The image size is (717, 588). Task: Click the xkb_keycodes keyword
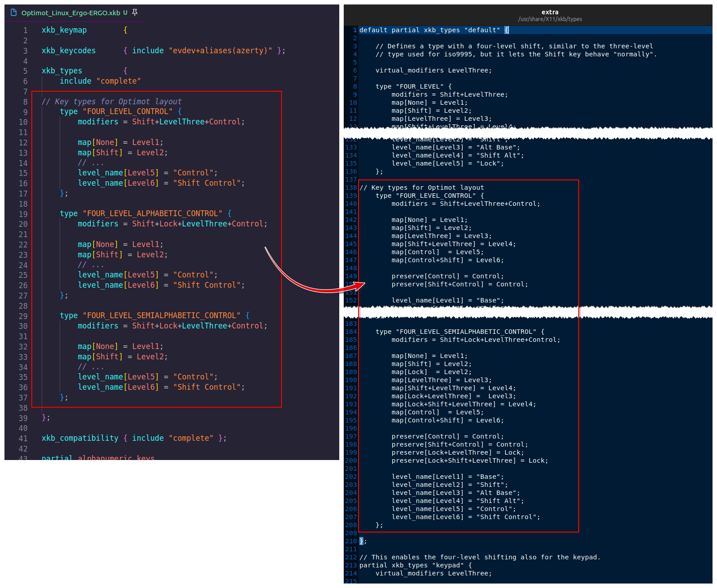[68, 51]
